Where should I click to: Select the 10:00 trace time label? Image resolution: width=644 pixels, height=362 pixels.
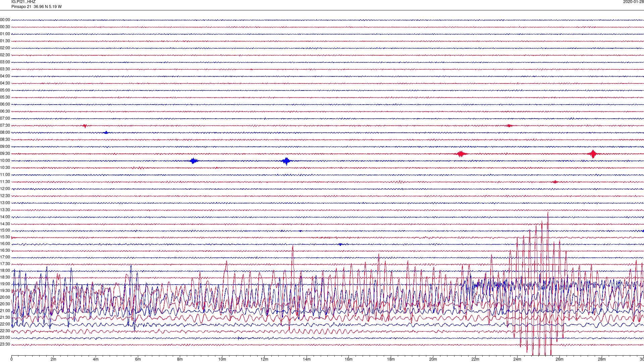click(x=5, y=161)
